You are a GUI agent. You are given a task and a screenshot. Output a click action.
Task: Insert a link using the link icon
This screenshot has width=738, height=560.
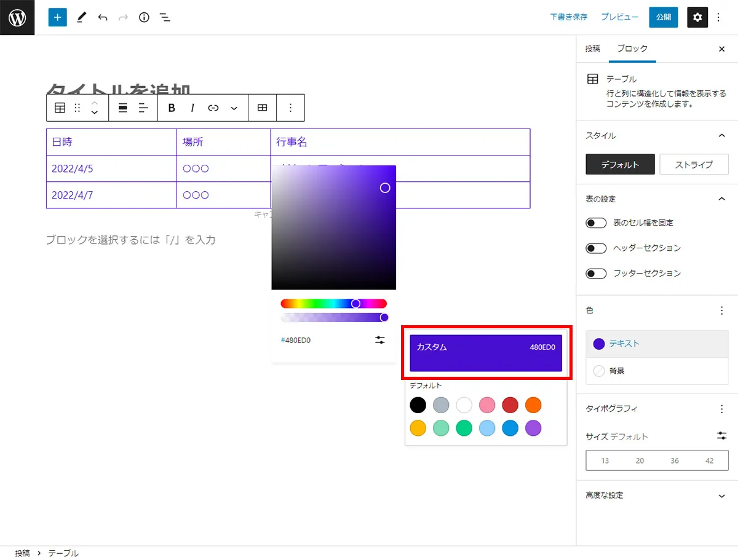(x=213, y=108)
